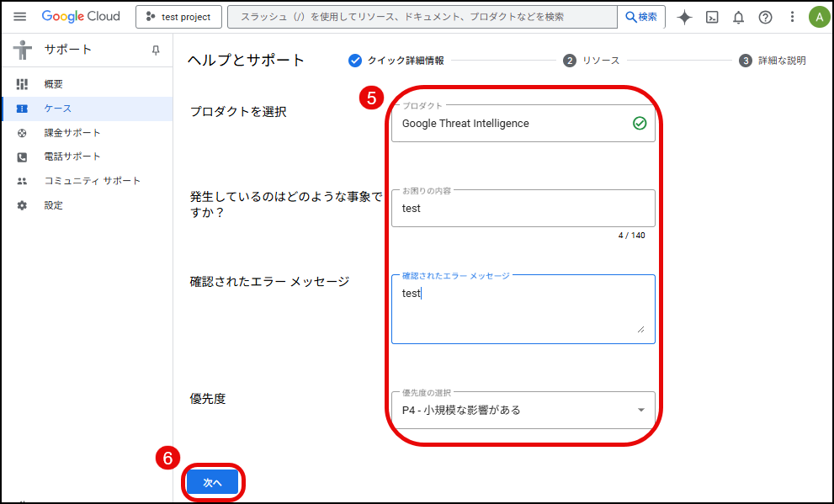
Task: Go to 電話サポート in sidebar
Action: tap(72, 157)
